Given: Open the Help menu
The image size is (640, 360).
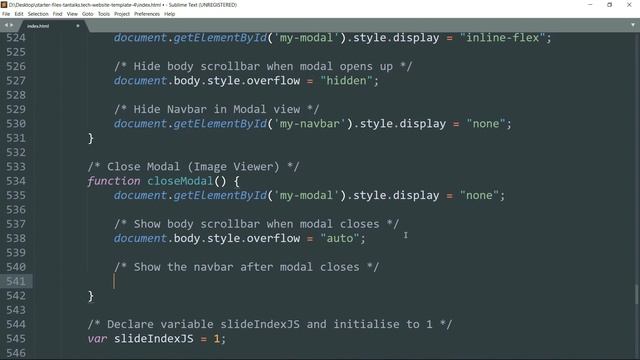Looking at the screenshot, I should [169, 14].
